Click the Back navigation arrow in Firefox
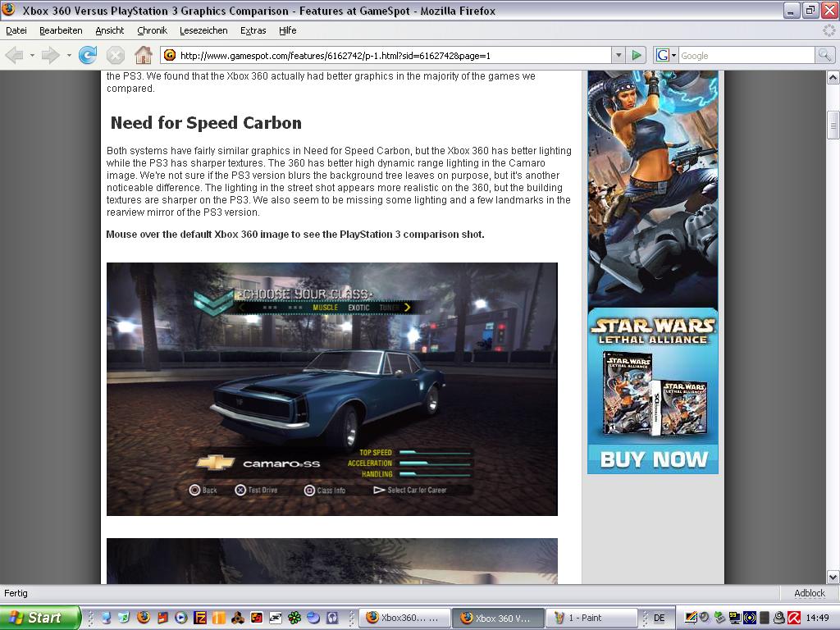This screenshot has height=630, width=840. [15, 55]
